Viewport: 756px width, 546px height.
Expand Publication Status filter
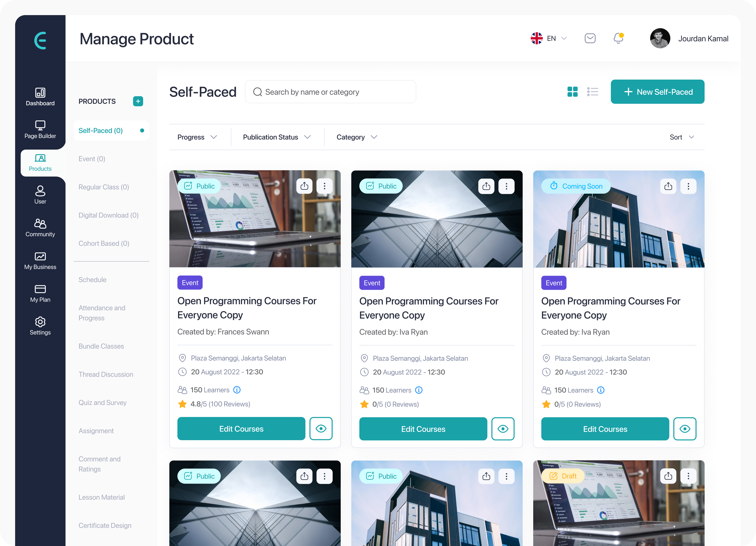coord(277,137)
